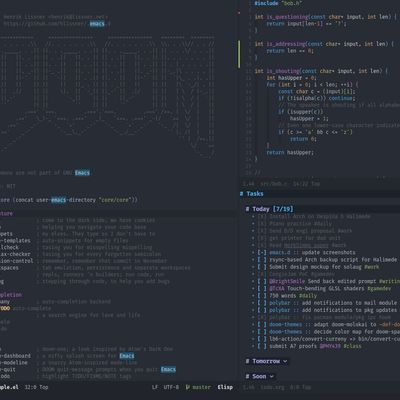Tick the decide color map task checkbox
Viewport: 400px width, 400px height.
262,332
